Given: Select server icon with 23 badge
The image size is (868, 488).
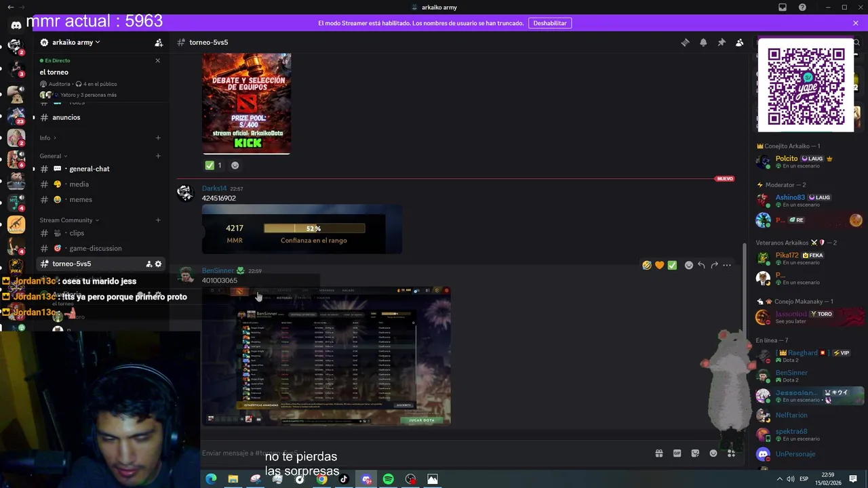Looking at the screenshot, I should click(16, 115).
